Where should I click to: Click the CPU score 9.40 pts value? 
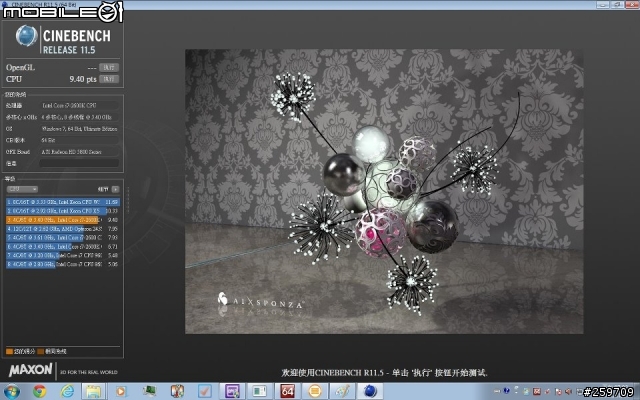(x=82, y=79)
